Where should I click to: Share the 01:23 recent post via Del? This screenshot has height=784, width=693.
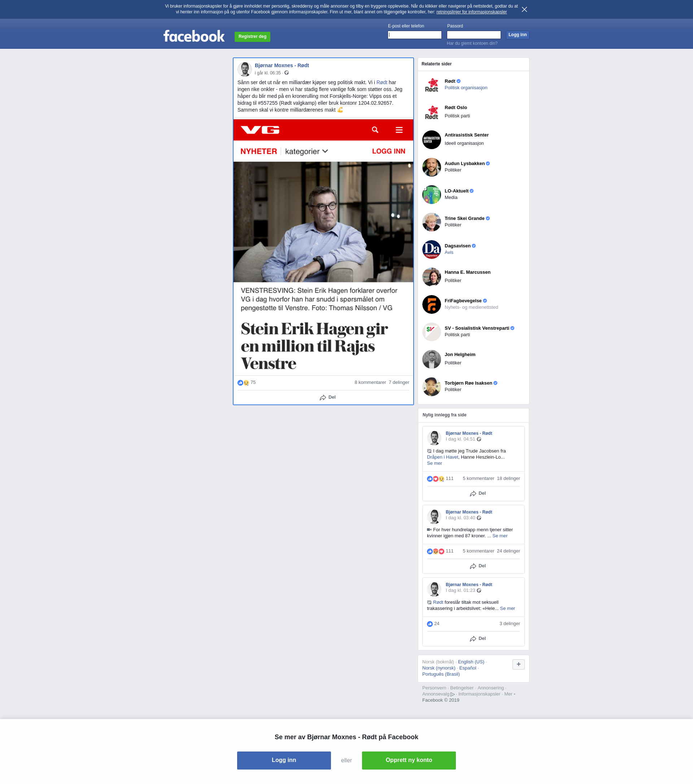(x=478, y=638)
